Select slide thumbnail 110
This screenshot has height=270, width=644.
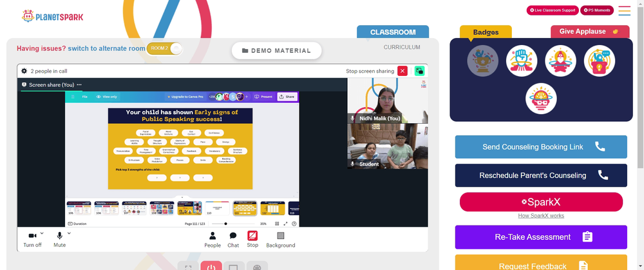coord(217,208)
